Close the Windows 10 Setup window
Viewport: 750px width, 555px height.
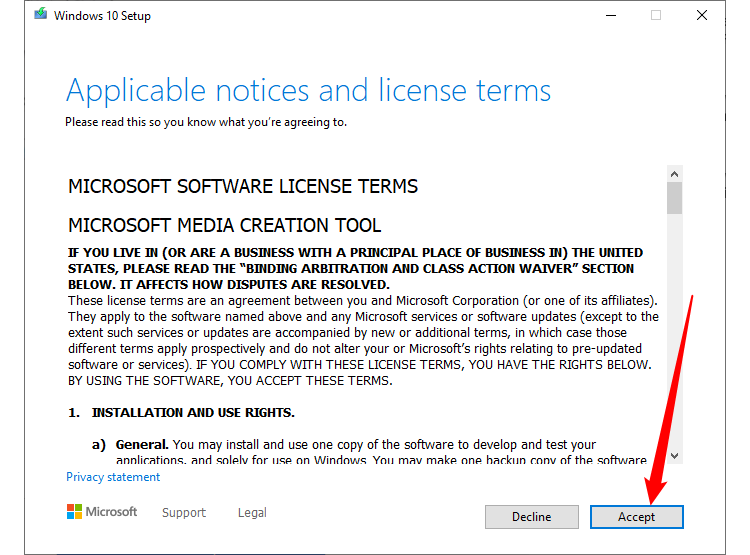coord(702,15)
